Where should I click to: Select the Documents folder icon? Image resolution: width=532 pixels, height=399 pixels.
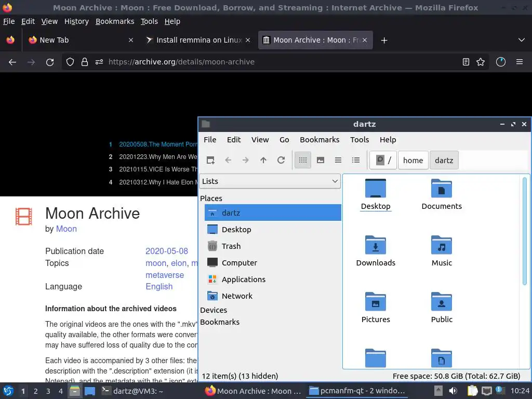pyautogui.click(x=442, y=194)
